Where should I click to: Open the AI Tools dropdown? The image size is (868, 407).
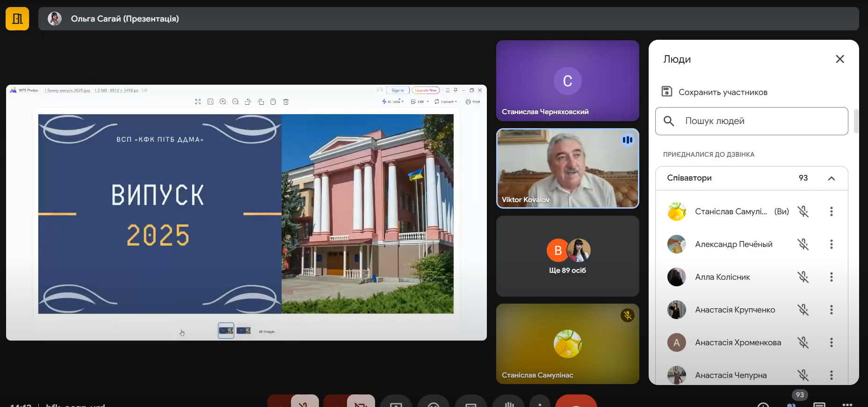pos(393,102)
